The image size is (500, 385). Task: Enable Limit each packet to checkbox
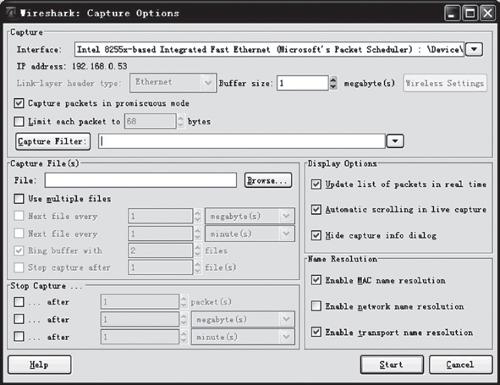(x=19, y=121)
